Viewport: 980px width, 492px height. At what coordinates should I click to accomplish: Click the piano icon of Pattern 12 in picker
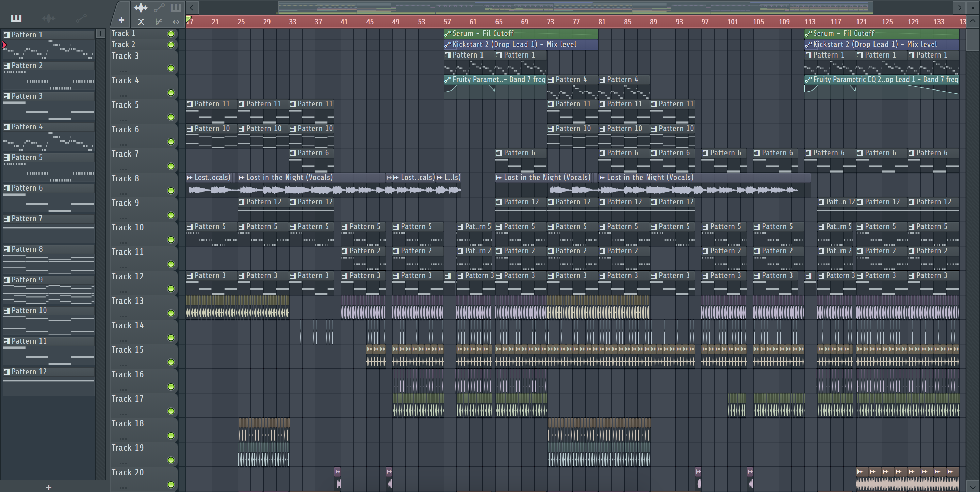pyautogui.click(x=6, y=371)
